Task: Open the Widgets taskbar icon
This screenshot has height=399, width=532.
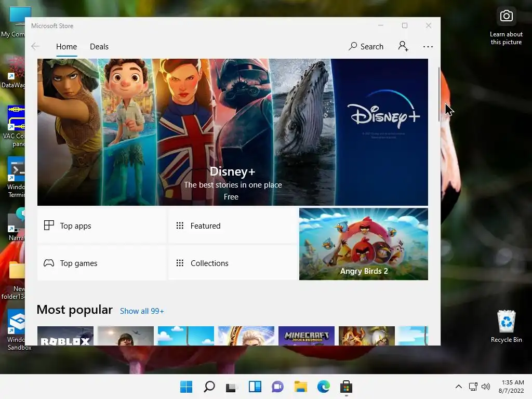Action: coord(255,387)
